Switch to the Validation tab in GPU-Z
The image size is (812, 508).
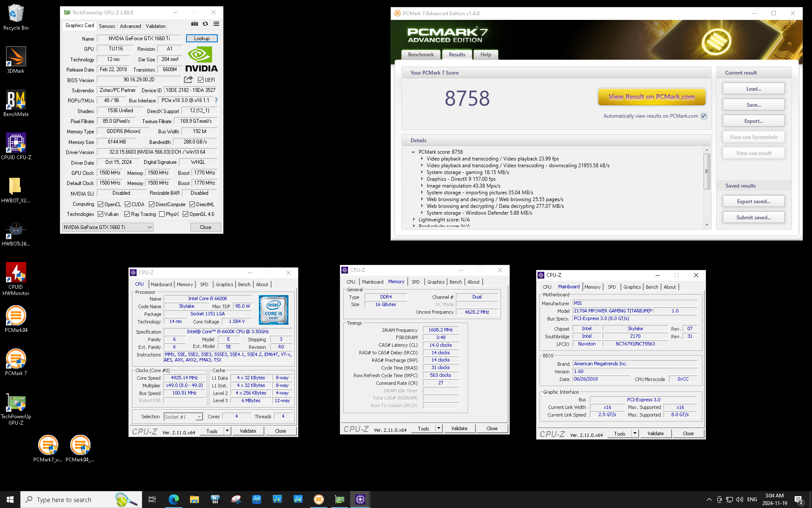(x=156, y=26)
